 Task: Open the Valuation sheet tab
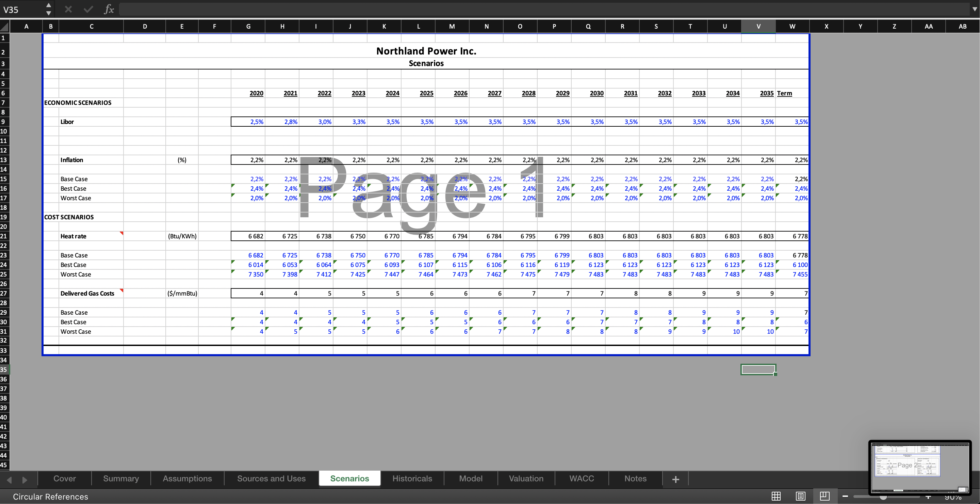point(526,478)
